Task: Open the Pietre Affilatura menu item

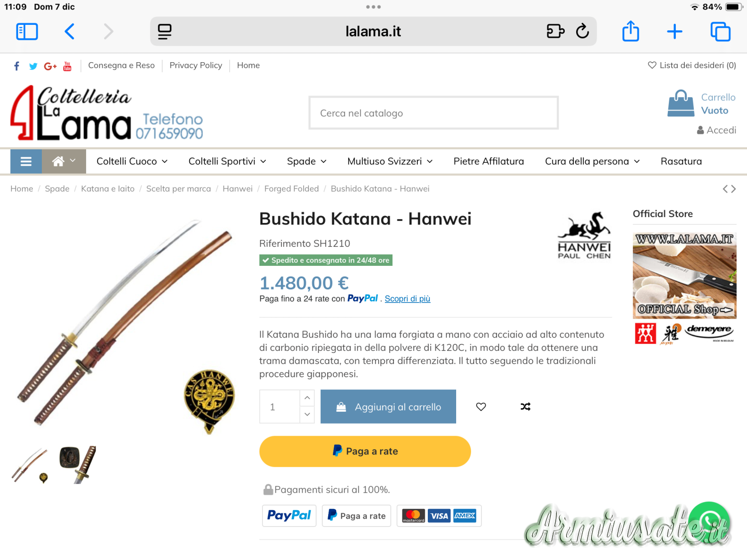Action: click(489, 161)
